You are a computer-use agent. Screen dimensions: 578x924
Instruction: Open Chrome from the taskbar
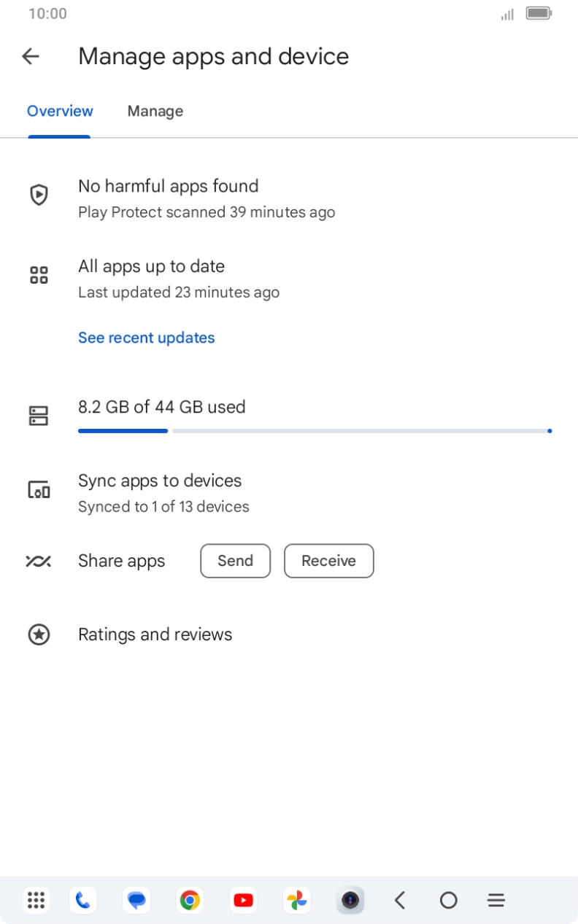[x=190, y=901]
